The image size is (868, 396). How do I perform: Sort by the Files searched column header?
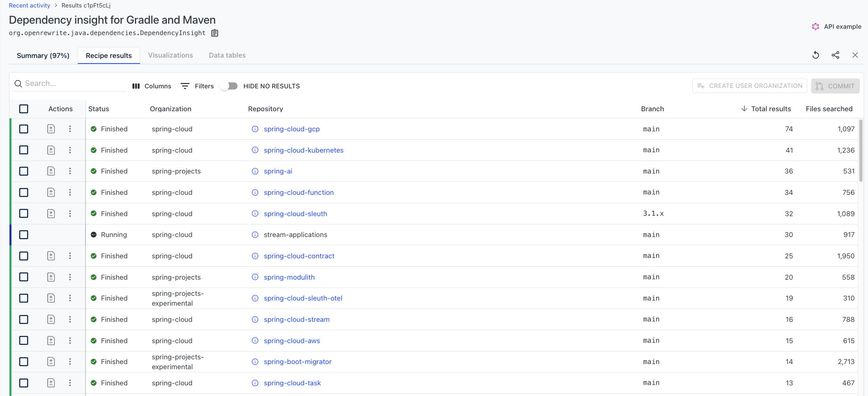coord(829,109)
